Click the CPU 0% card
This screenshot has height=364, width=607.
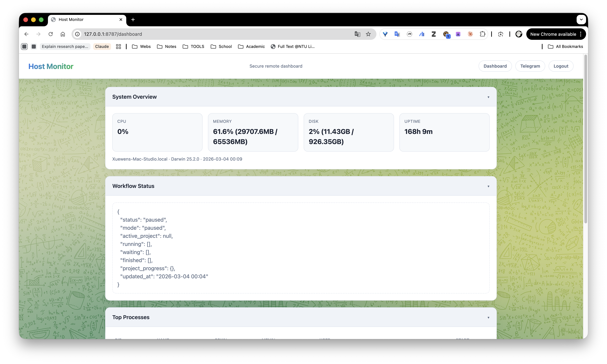point(157,132)
